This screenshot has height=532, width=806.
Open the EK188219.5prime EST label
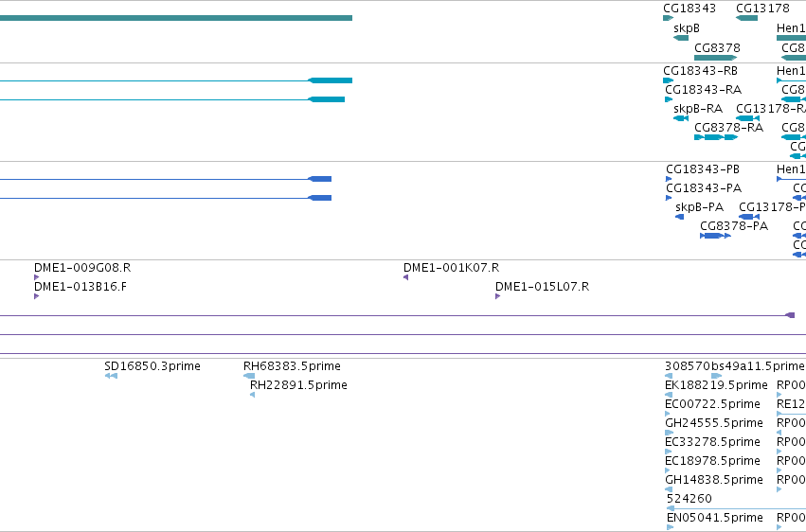click(716, 385)
